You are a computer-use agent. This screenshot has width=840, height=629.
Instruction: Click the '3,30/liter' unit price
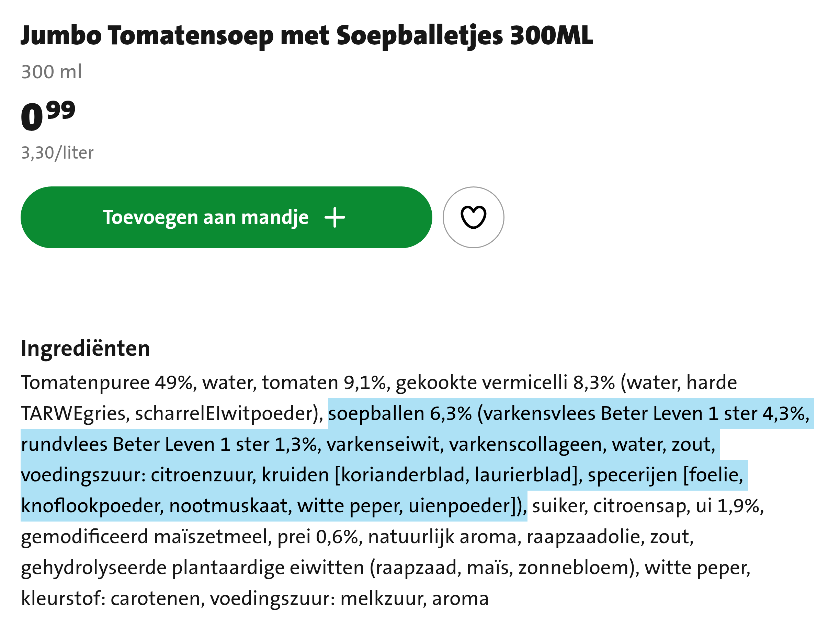(57, 152)
